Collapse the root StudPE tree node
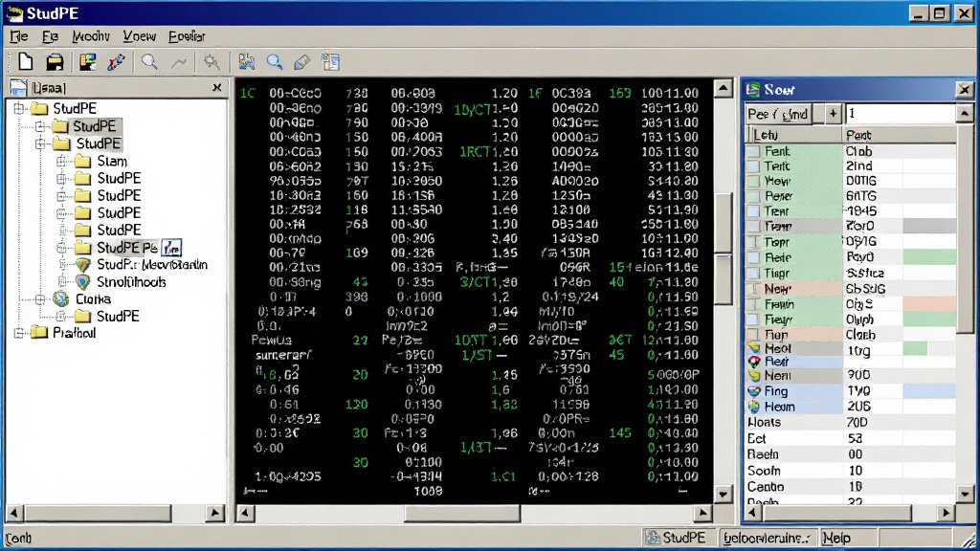 [19, 109]
